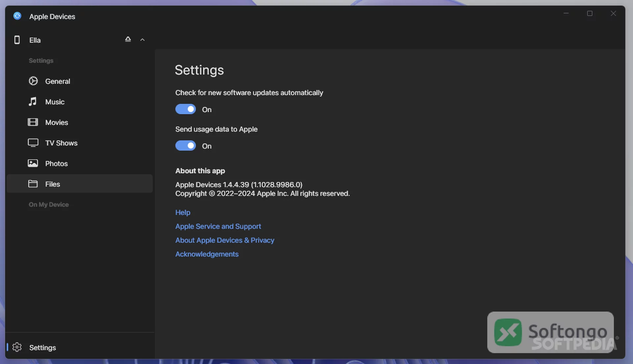The height and width of the screenshot is (364, 633).
Task: Click the TV Shows monitor icon
Action: tap(33, 143)
